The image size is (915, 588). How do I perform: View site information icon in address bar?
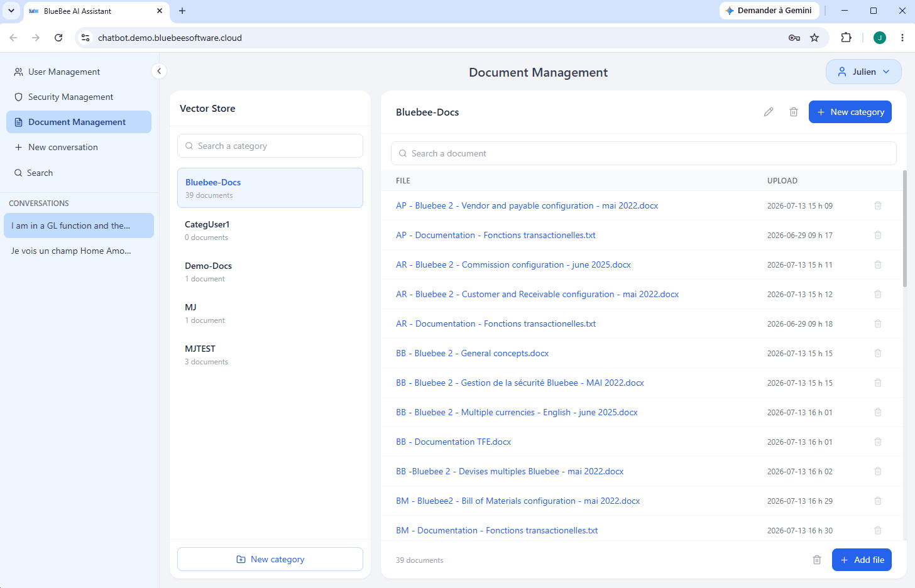point(86,38)
